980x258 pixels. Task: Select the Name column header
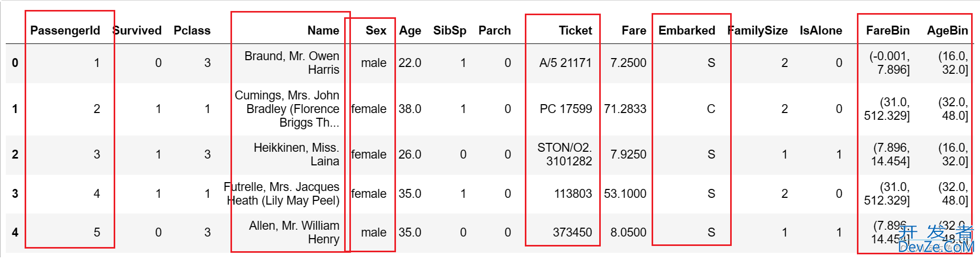pyautogui.click(x=323, y=30)
